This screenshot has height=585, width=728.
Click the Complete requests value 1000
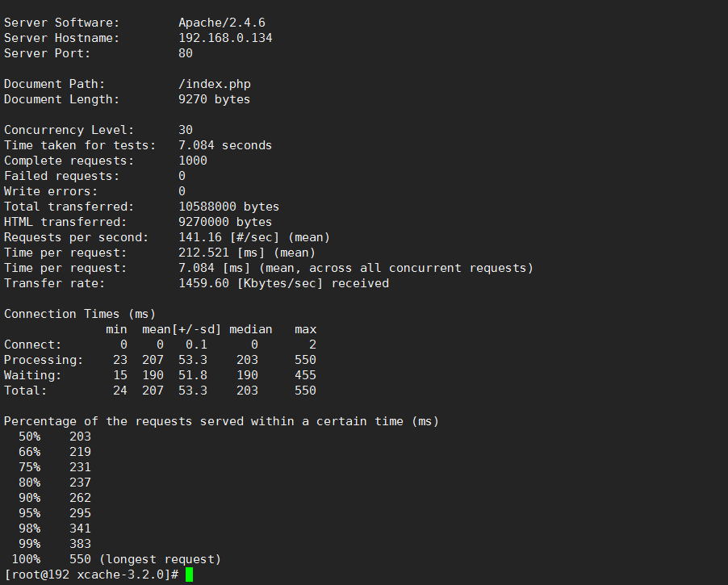pos(193,161)
